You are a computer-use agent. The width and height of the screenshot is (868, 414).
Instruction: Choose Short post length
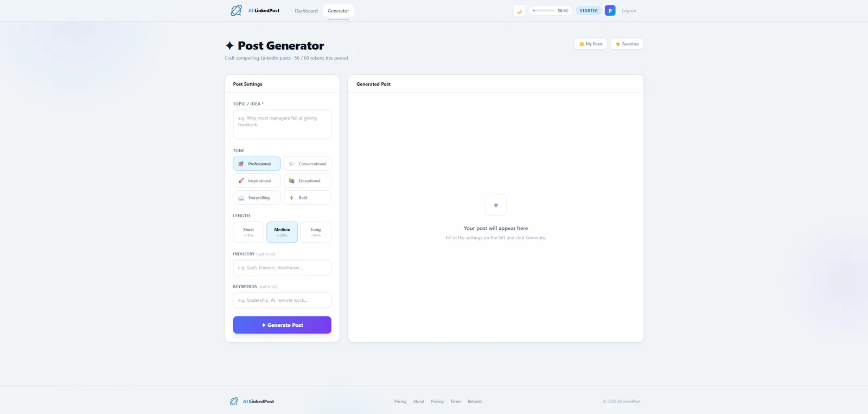[x=248, y=232]
